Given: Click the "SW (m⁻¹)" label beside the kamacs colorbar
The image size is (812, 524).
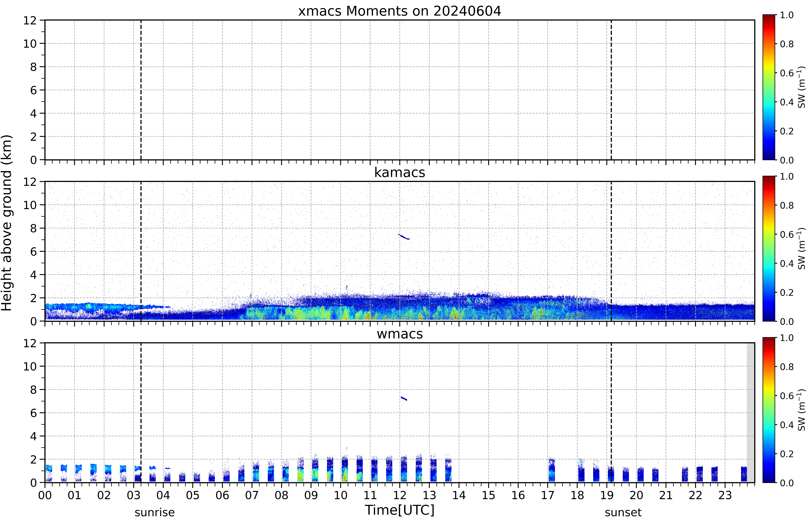Looking at the screenshot, I should point(801,248).
